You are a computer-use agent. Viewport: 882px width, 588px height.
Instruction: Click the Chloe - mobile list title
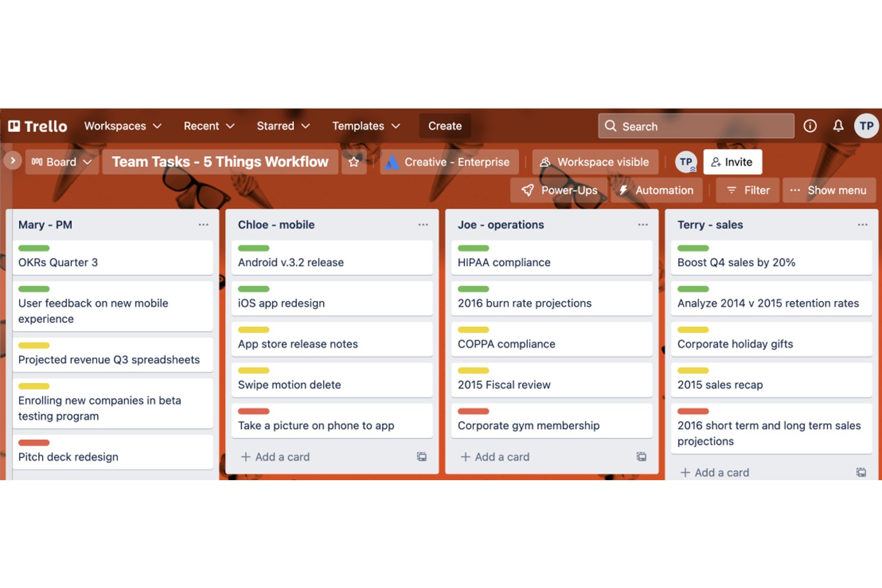(x=276, y=225)
